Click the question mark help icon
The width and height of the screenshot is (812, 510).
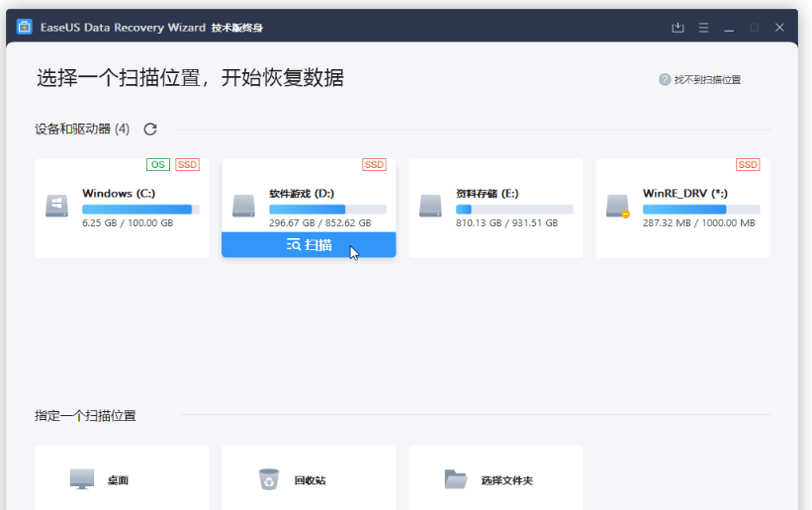click(x=665, y=80)
